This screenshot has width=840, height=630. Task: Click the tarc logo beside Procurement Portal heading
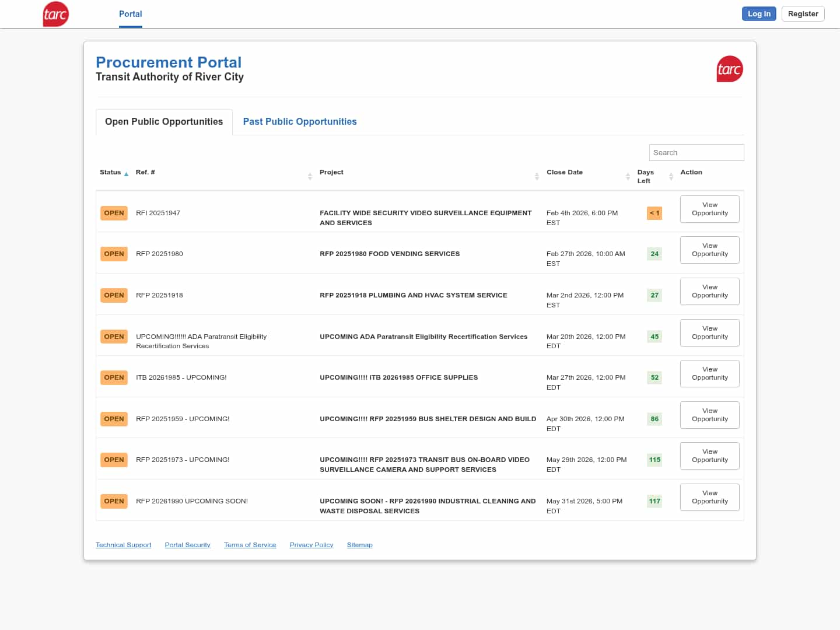729,69
